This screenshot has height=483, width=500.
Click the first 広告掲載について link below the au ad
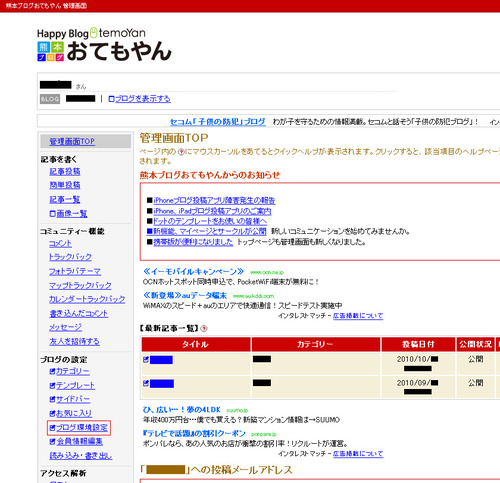(x=358, y=315)
